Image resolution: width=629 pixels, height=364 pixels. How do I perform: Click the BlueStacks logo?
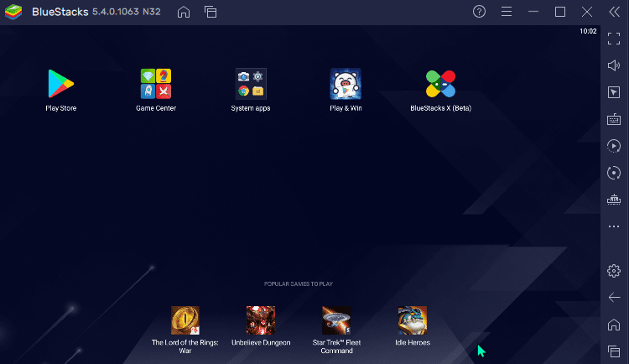(13, 12)
